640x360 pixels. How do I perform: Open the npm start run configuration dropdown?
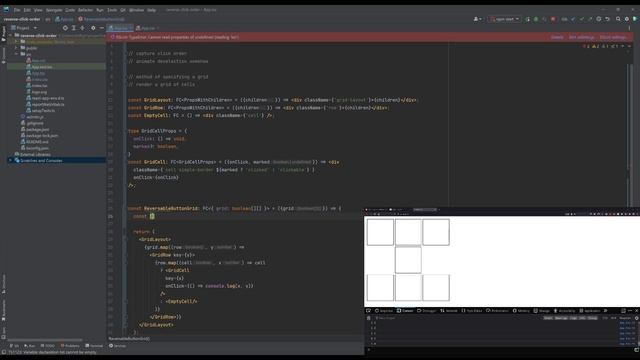pyautogui.click(x=505, y=19)
